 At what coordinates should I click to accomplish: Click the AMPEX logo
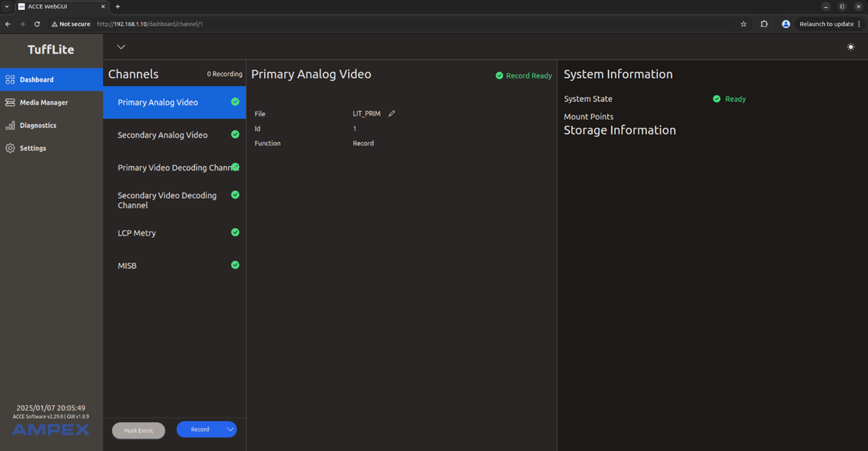[x=51, y=429]
